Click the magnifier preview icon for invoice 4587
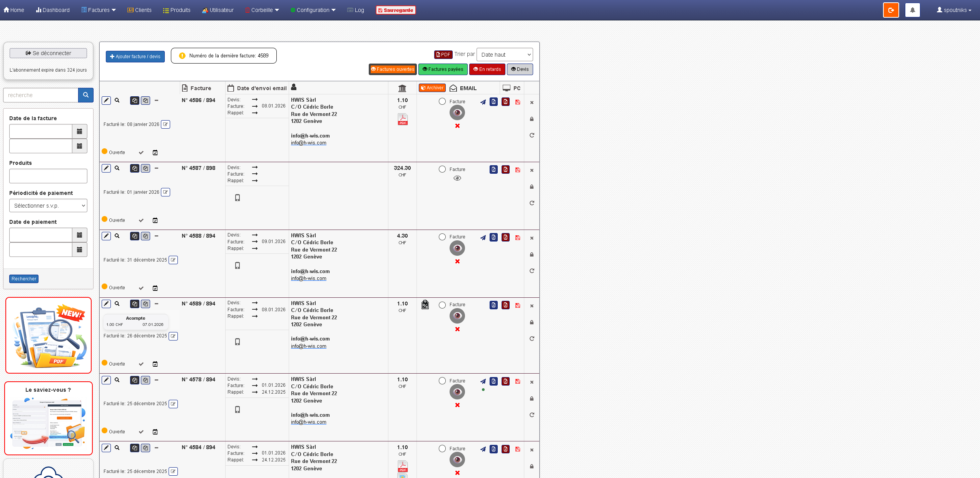This screenshot has width=980, height=478. point(117,168)
